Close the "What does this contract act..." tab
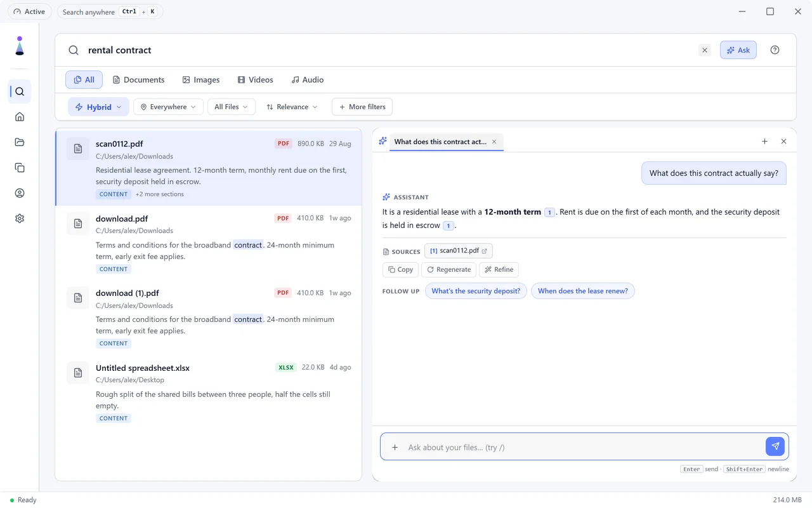The height and width of the screenshot is (508, 812). click(494, 142)
